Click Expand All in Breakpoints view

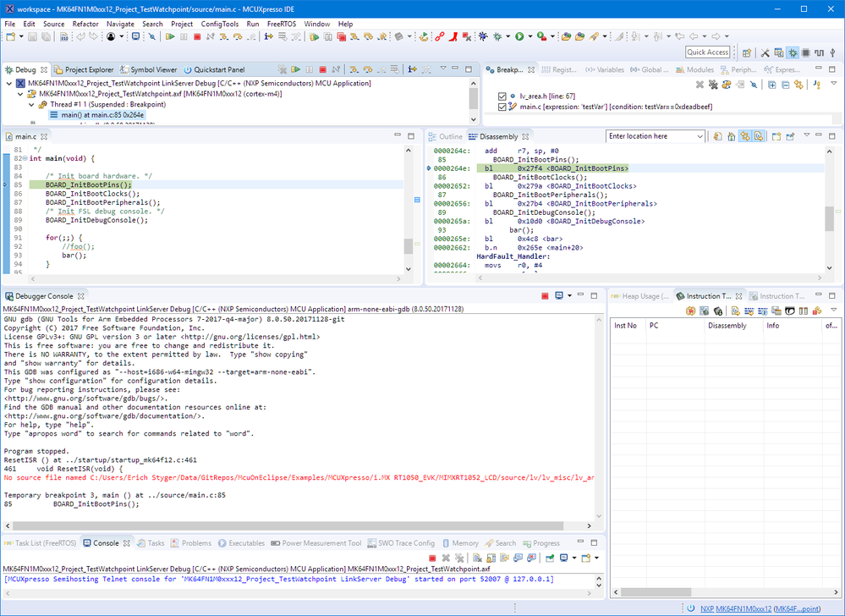(x=771, y=85)
